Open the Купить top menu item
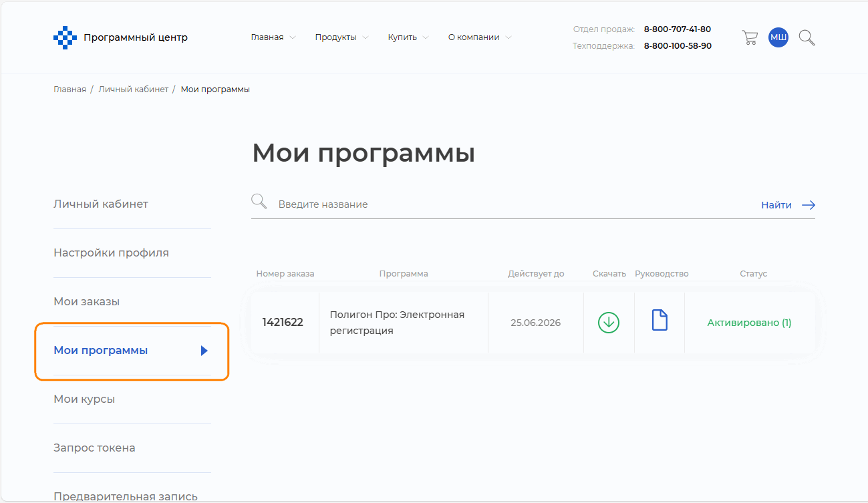Screen dimensions: 868x503 click(x=402, y=37)
